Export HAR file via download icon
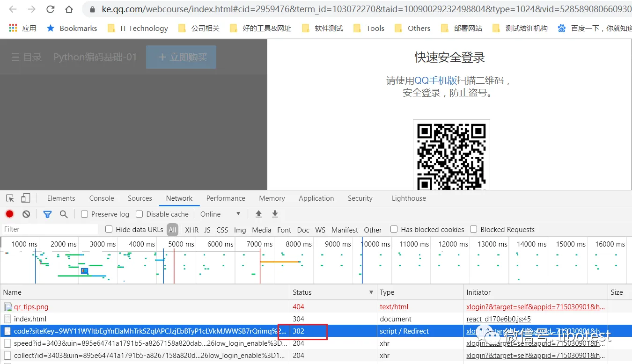The height and width of the screenshot is (364, 632). [x=275, y=214]
